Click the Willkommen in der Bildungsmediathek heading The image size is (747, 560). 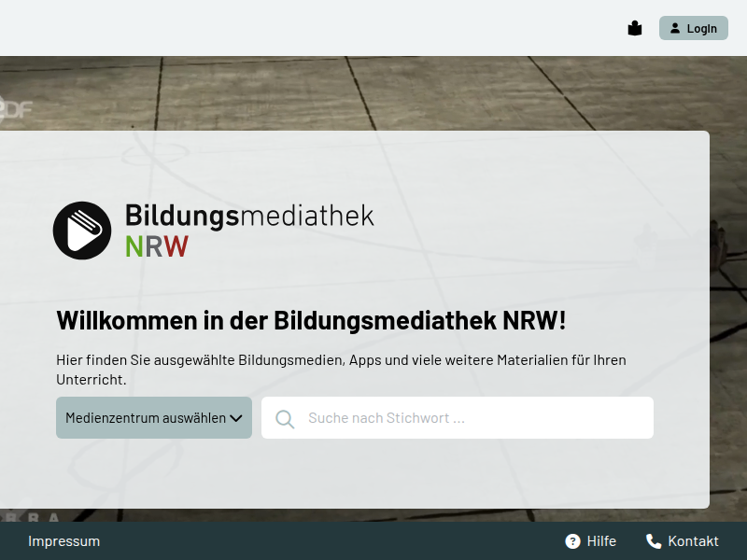311,320
